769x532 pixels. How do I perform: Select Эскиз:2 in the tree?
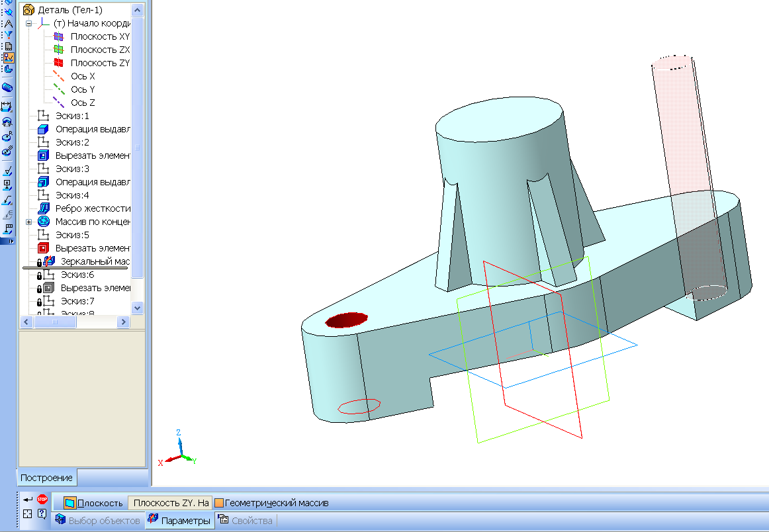coord(72,142)
